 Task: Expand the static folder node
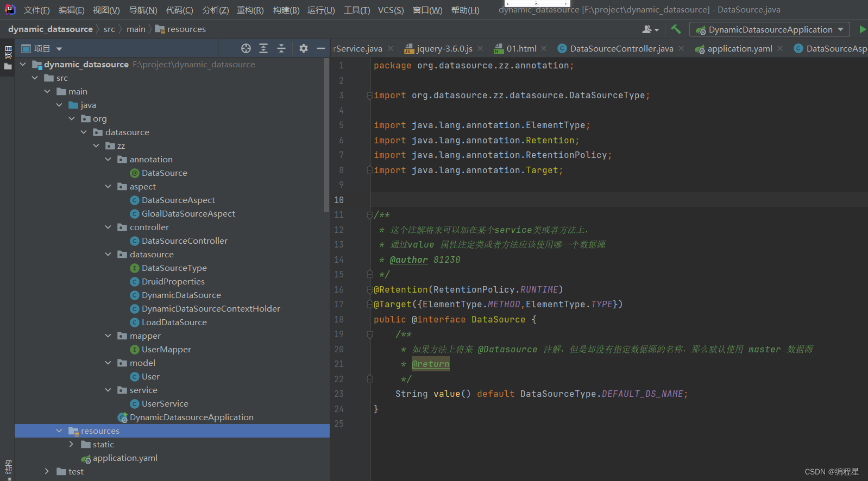(71, 444)
